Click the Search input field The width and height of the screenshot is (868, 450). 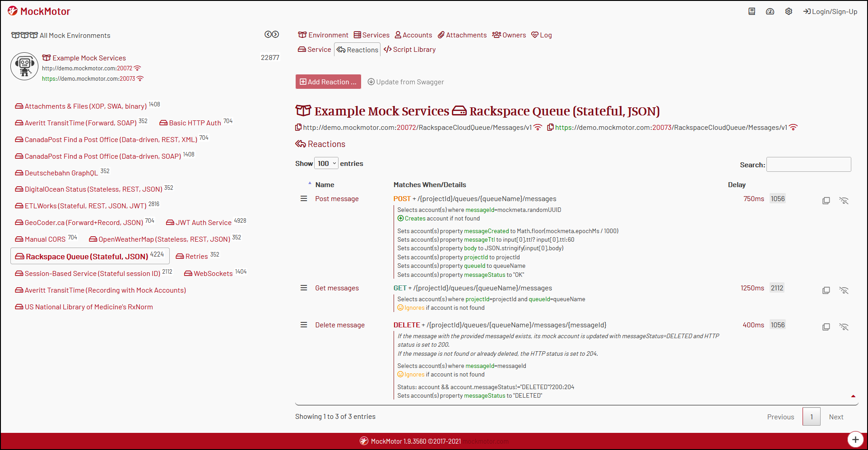point(809,165)
